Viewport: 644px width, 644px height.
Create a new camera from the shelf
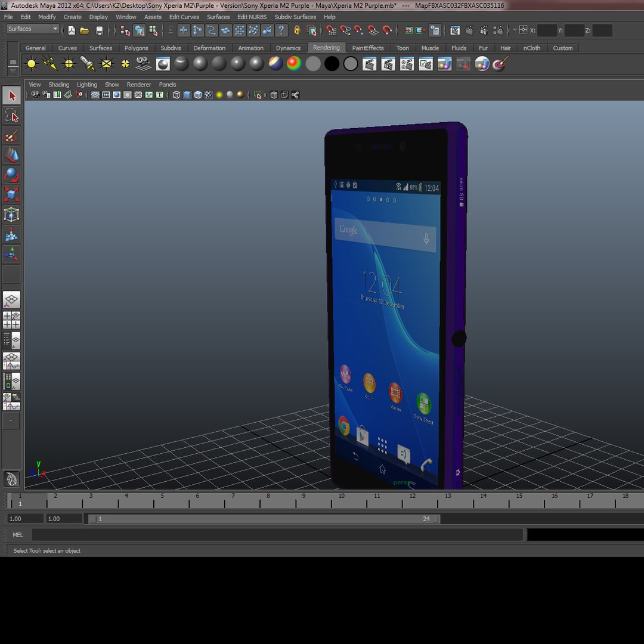tap(144, 64)
